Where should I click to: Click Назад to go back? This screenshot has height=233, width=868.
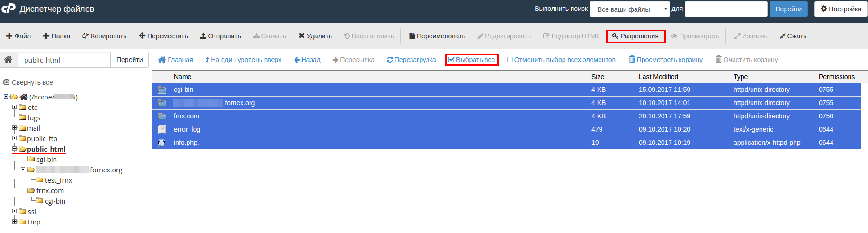(x=307, y=60)
